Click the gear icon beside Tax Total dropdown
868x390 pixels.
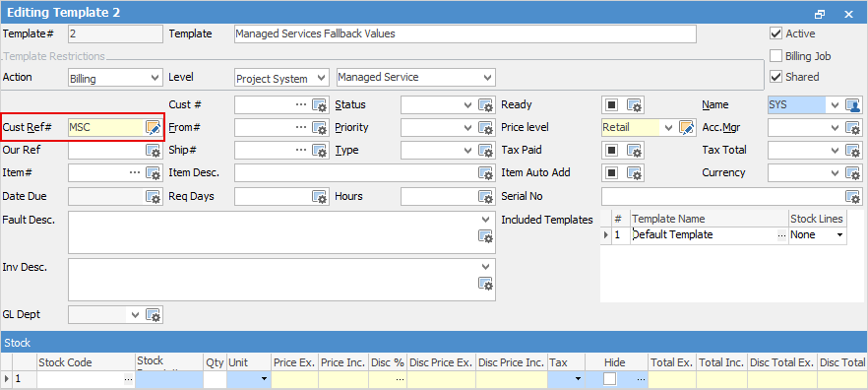[852, 151]
